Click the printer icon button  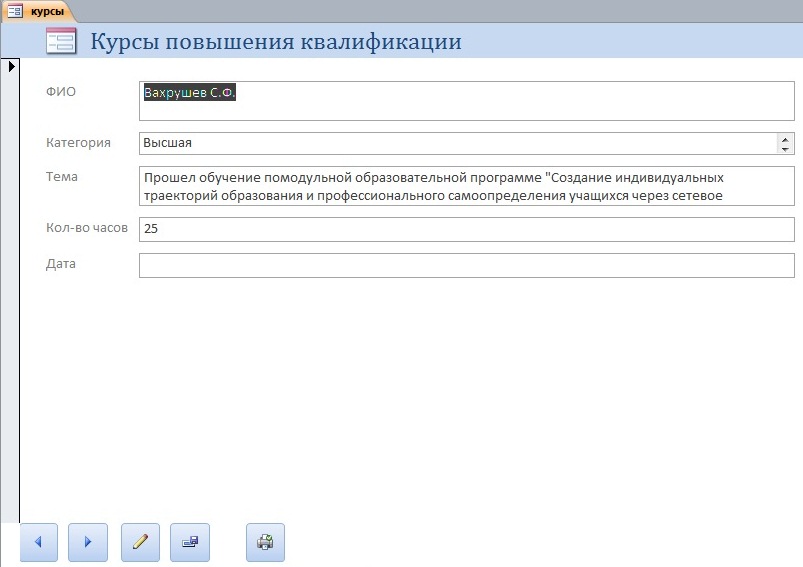(x=265, y=542)
